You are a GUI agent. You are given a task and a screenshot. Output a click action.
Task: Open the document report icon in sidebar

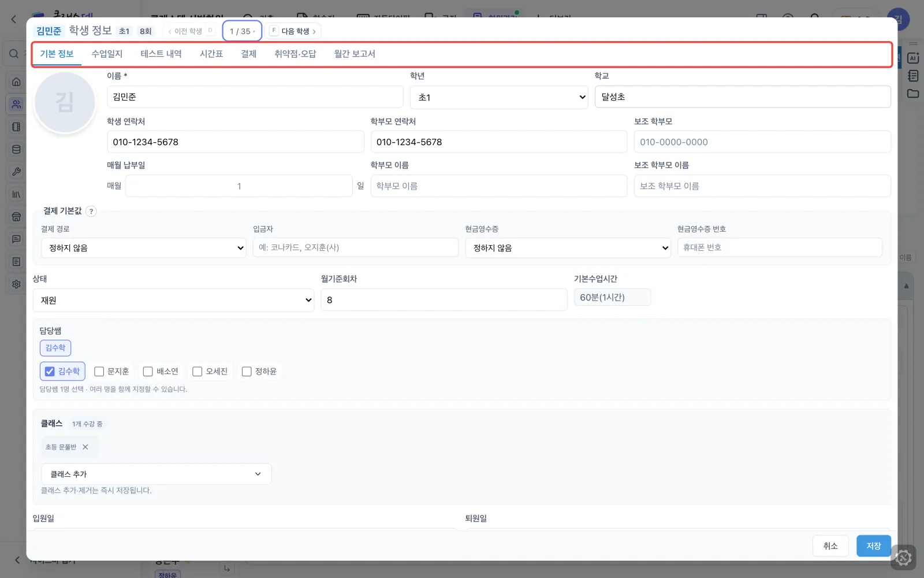pos(16,262)
